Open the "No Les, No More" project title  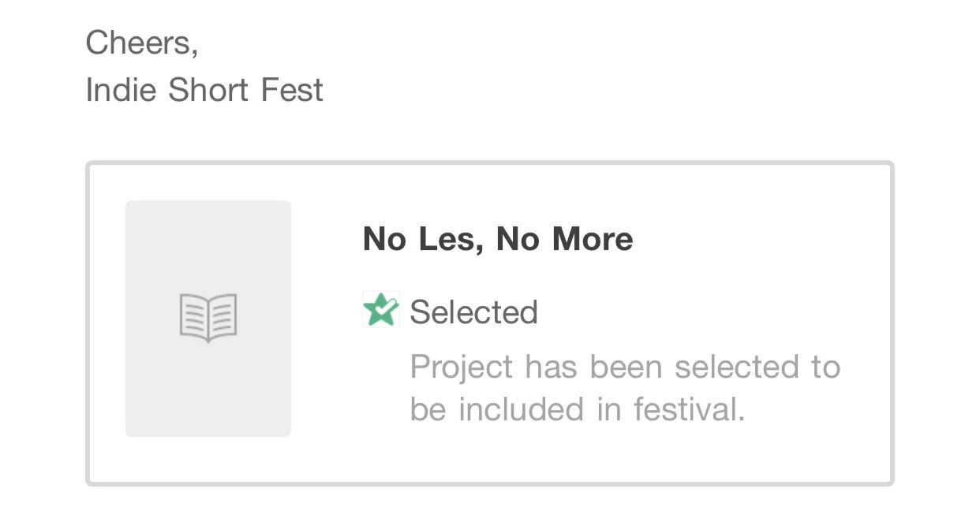click(x=497, y=239)
